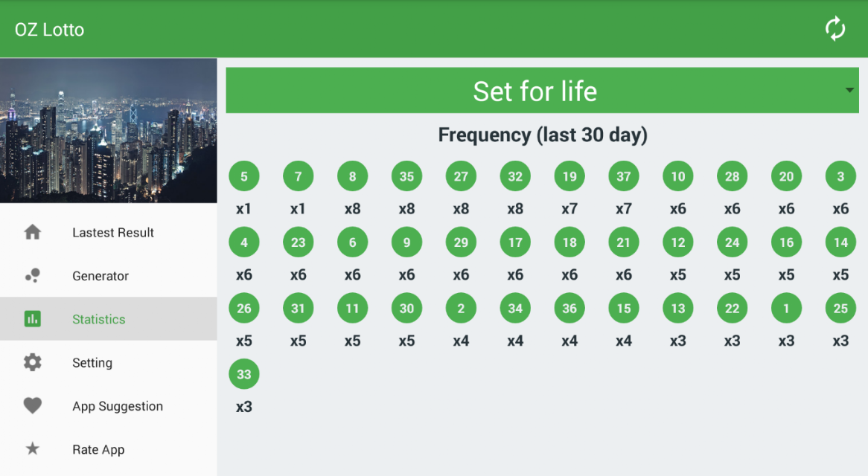Viewport: 868px width, 476px height.
Task: Go to the Generator menu item
Action: [109, 275]
